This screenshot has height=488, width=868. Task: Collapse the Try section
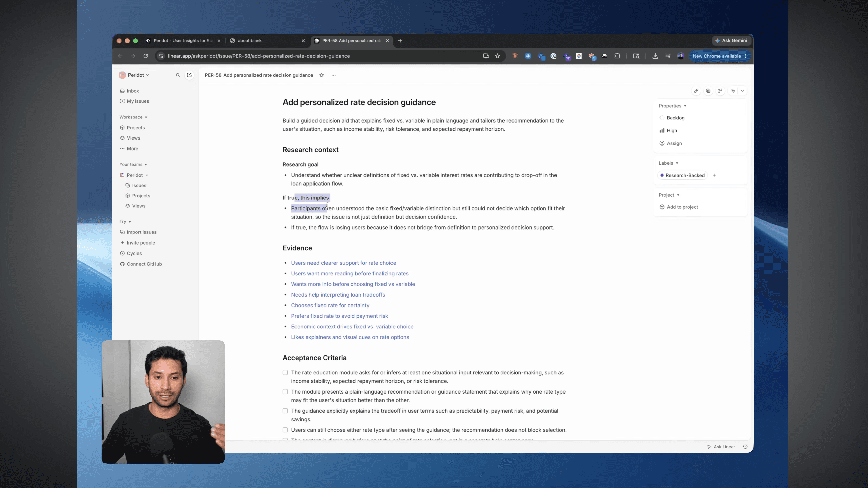click(x=125, y=221)
